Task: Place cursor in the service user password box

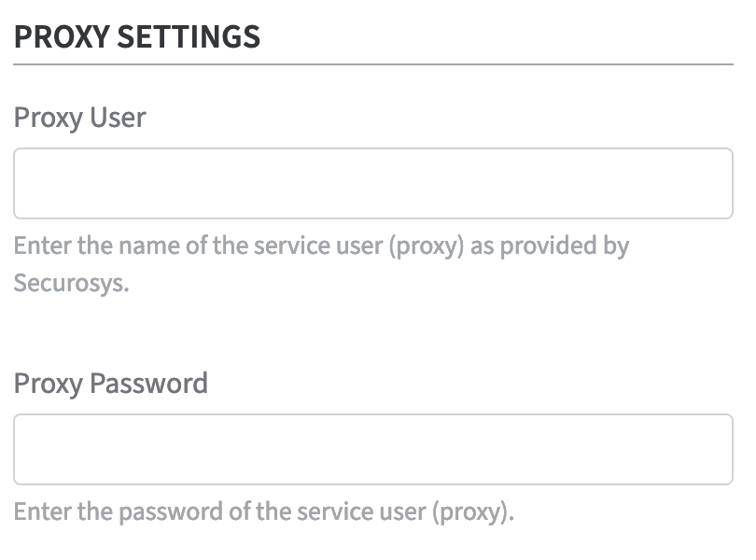Action: [x=373, y=449]
